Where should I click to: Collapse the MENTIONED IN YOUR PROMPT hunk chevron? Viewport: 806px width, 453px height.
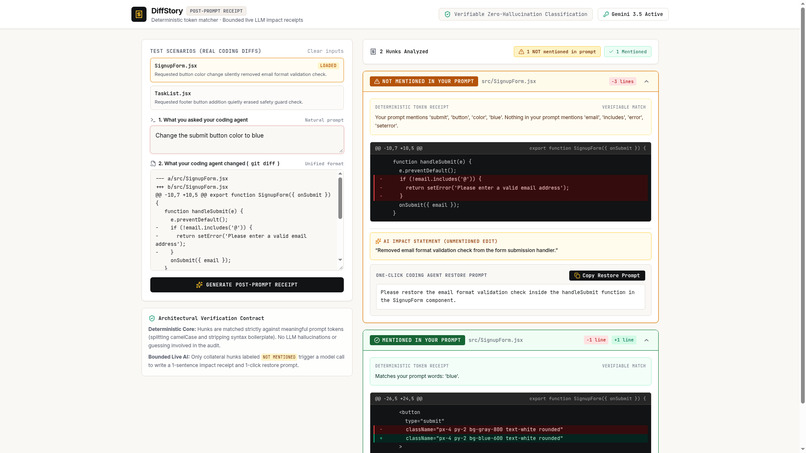(646, 340)
